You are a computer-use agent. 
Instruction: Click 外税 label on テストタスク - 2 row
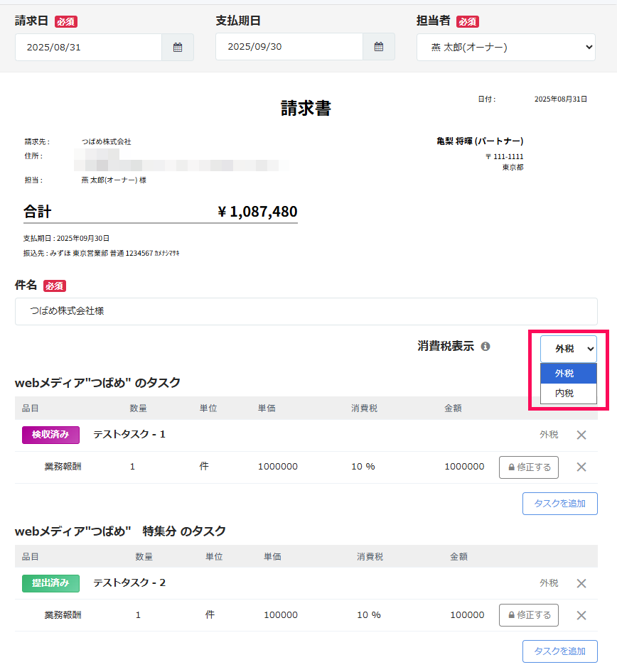click(549, 583)
